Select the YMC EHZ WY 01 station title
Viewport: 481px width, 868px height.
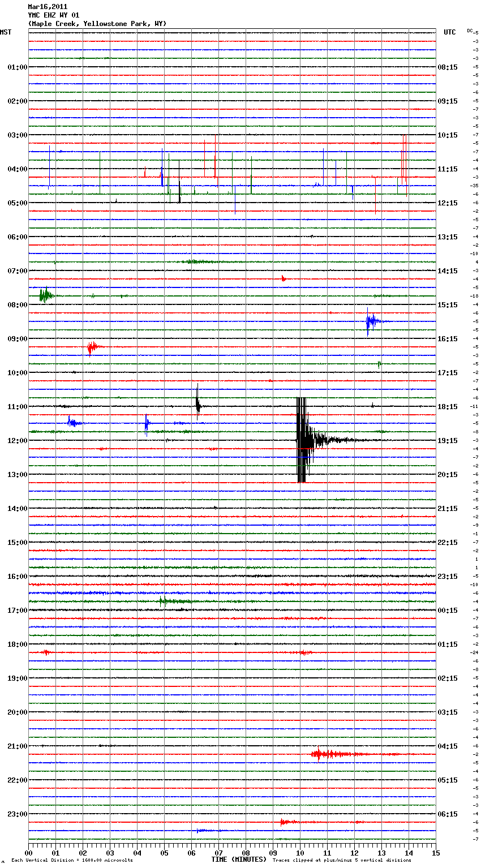54,15
